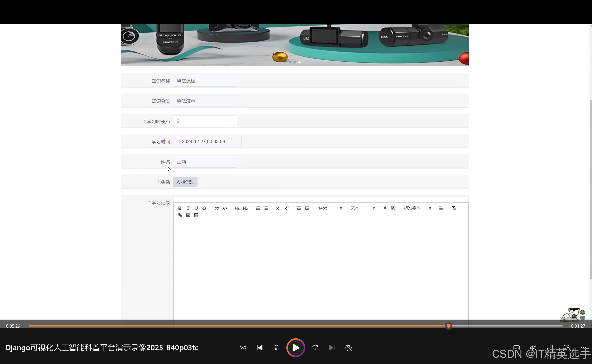The width and height of the screenshot is (592, 364).
Task: Toggle underline formatting in the editor
Action: pyautogui.click(x=196, y=208)
